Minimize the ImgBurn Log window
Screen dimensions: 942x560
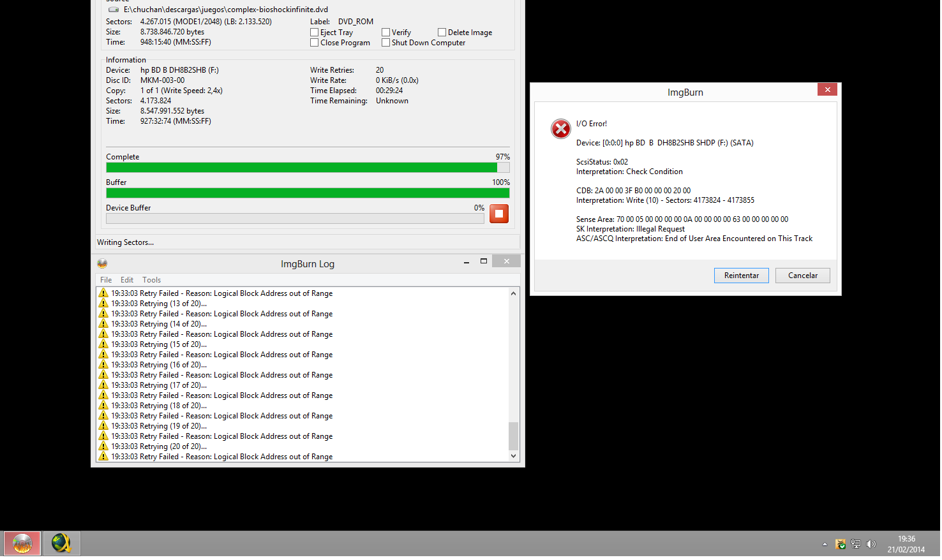point(467,262)
